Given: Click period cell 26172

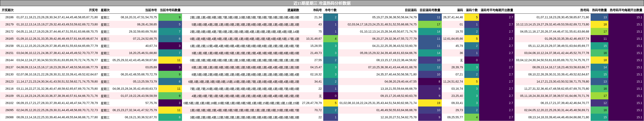Looking at the screenshot, I should coord(9,32).
